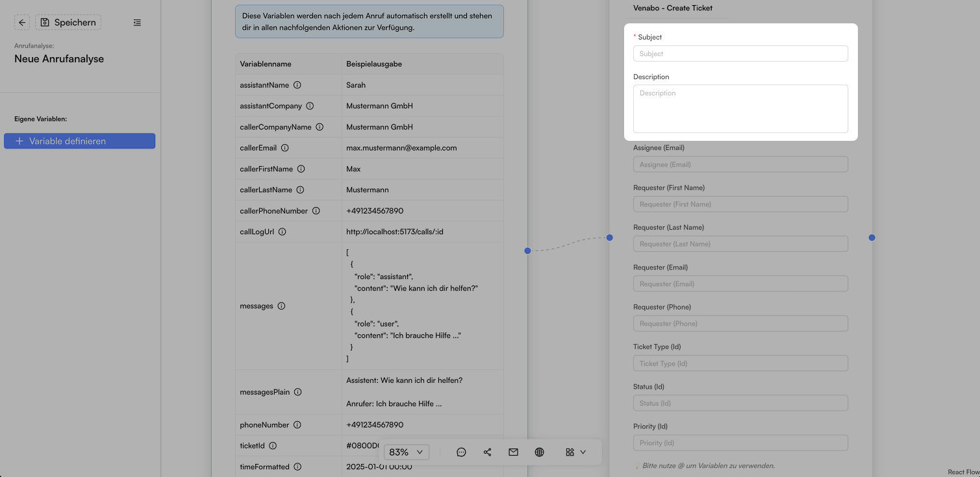Select the max.mustermann@example.com example value

pos(401,148)
